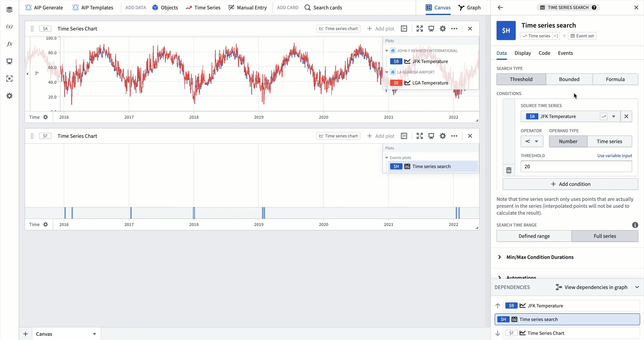Click fullscreen expand icon on $A chart

pyautogui.click(x=420, y=29)
